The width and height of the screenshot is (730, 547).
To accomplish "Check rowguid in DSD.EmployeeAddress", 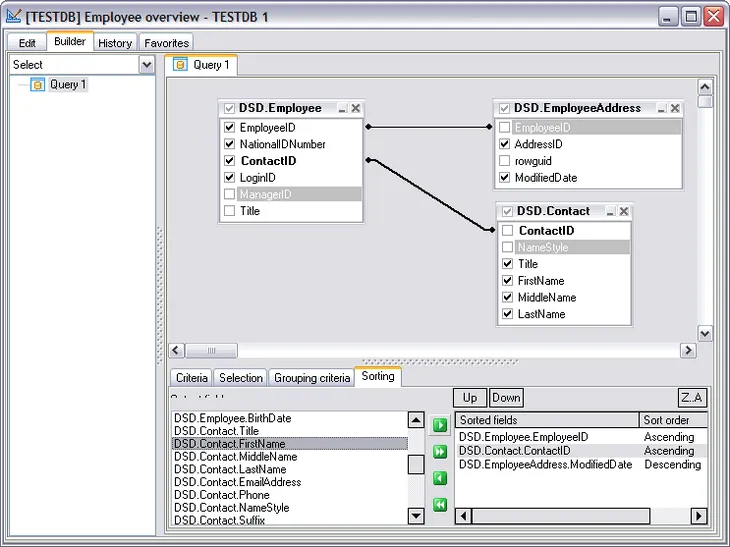I will (x=504, y=161).
